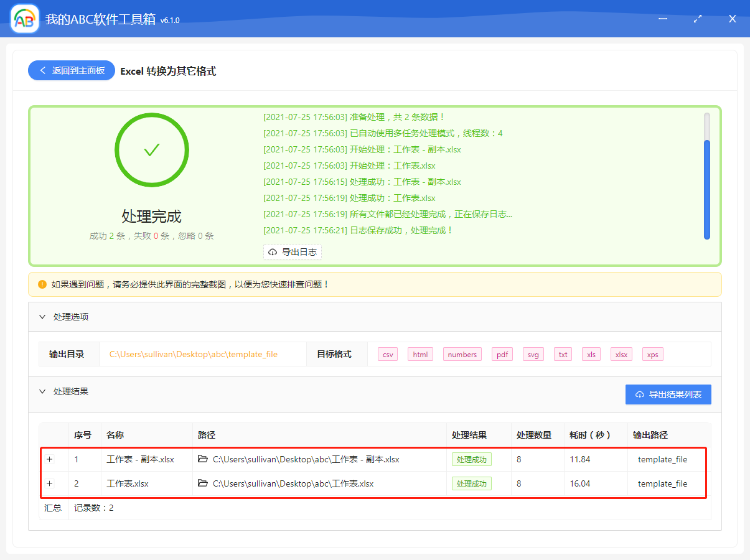750x560 pixels.
Task: Click the 处理成功 status tag in row 1
Action: click(471, 459)
